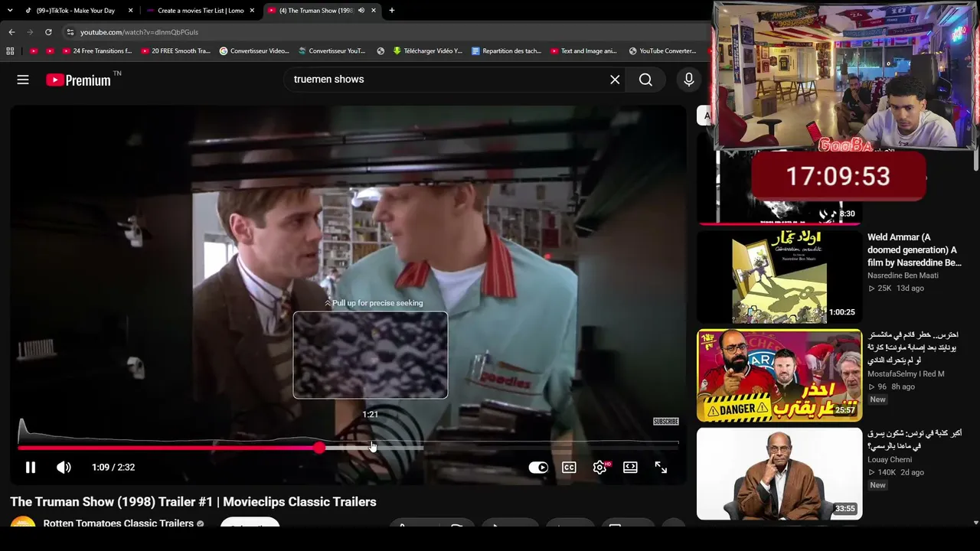Open the player settings gear
The width and height of the screenshot is (980, 551).
[599, 468]
